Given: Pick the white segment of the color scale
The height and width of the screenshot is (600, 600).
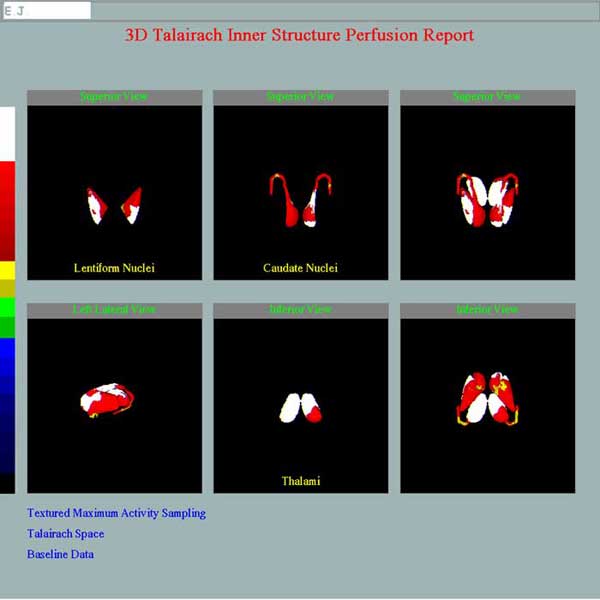Looking at the screenshot, I should click(7, 134).
